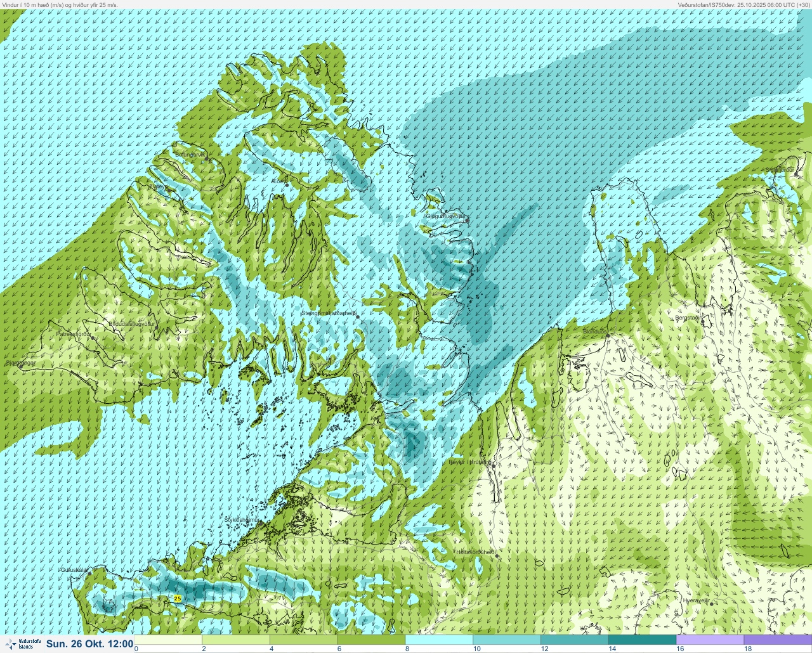Click the Æðey station label
The image size is (812, 653).
(x=278, y=181)
